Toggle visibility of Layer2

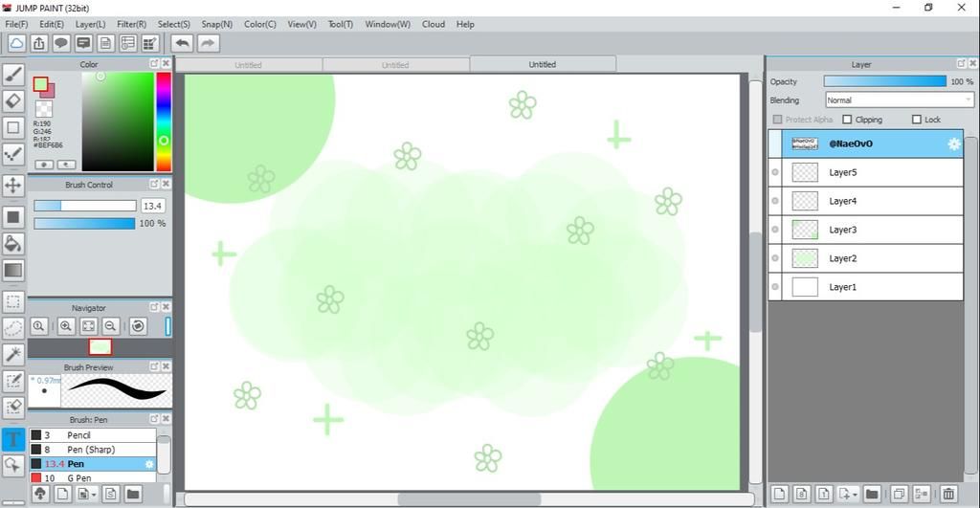tap(775, 258)
